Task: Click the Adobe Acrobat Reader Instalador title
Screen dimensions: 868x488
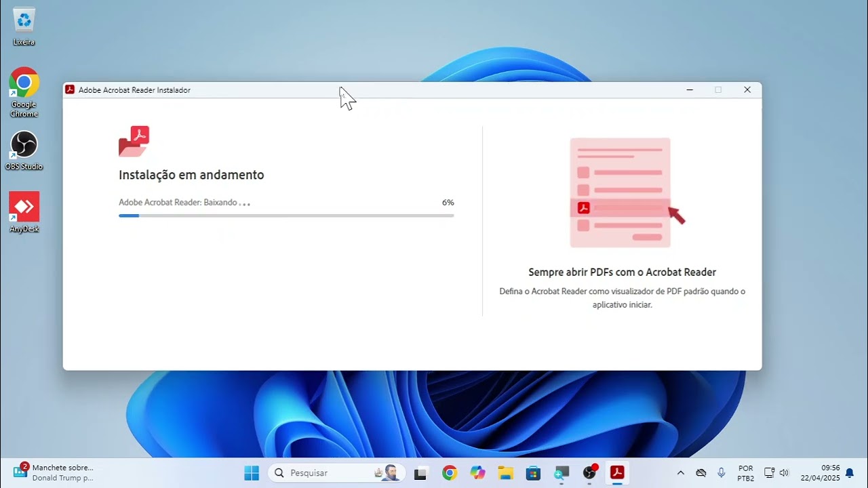Action: 134,90
